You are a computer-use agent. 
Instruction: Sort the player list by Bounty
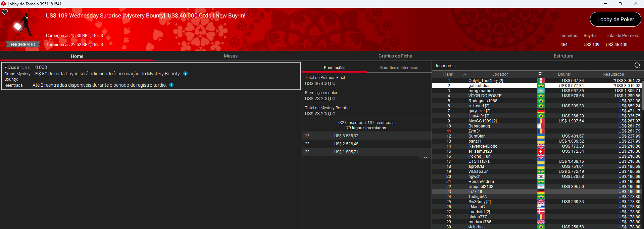tap(564, 74)
